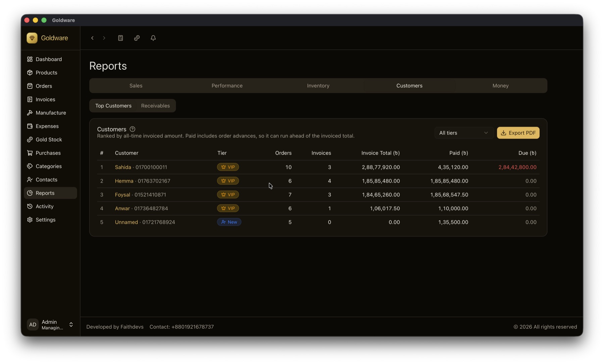Click the help icon next to Customers
Screen dimensions: 604x364
point(133,129)
